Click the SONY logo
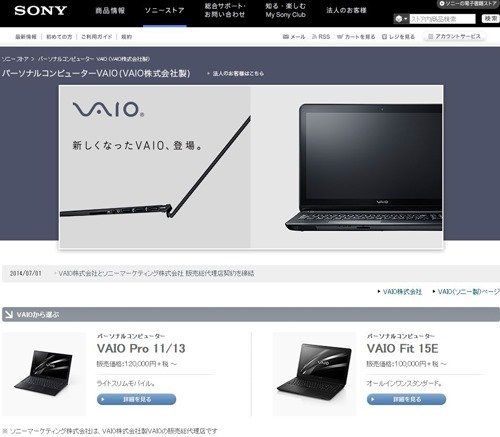 click(x=40, y=11)
